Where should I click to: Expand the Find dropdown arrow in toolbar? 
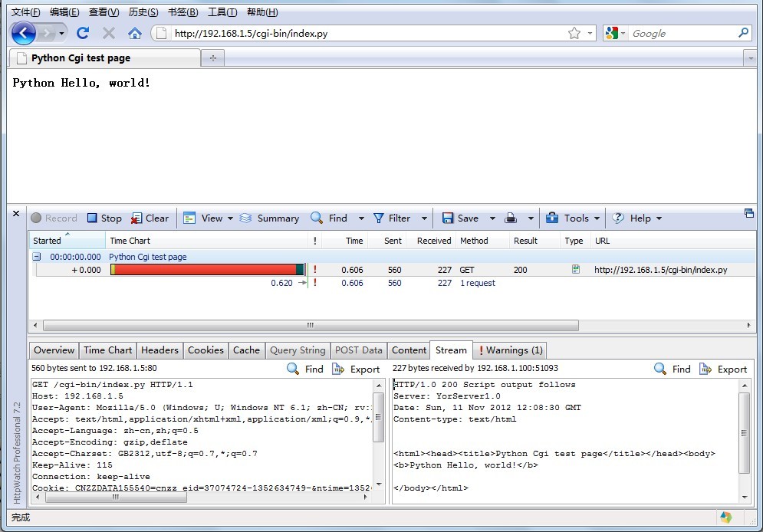[x=361, y=218]
